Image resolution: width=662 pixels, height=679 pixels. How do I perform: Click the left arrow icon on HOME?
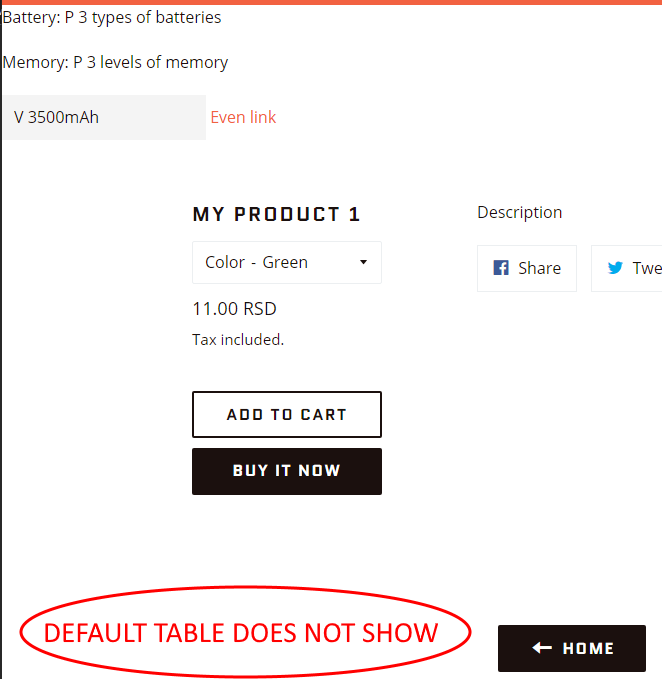542,648
